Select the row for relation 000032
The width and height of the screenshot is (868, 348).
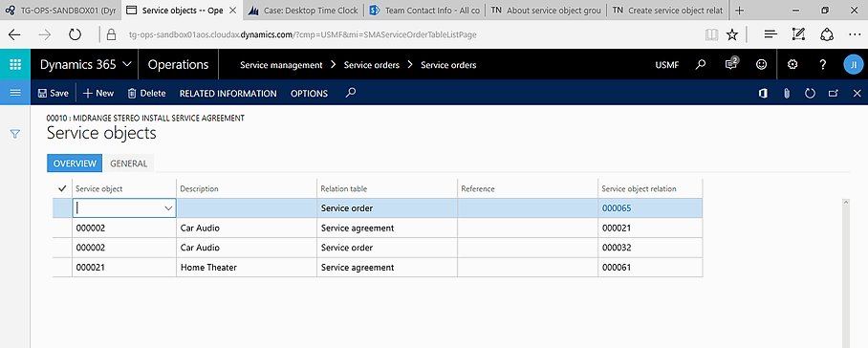point(378,248)
